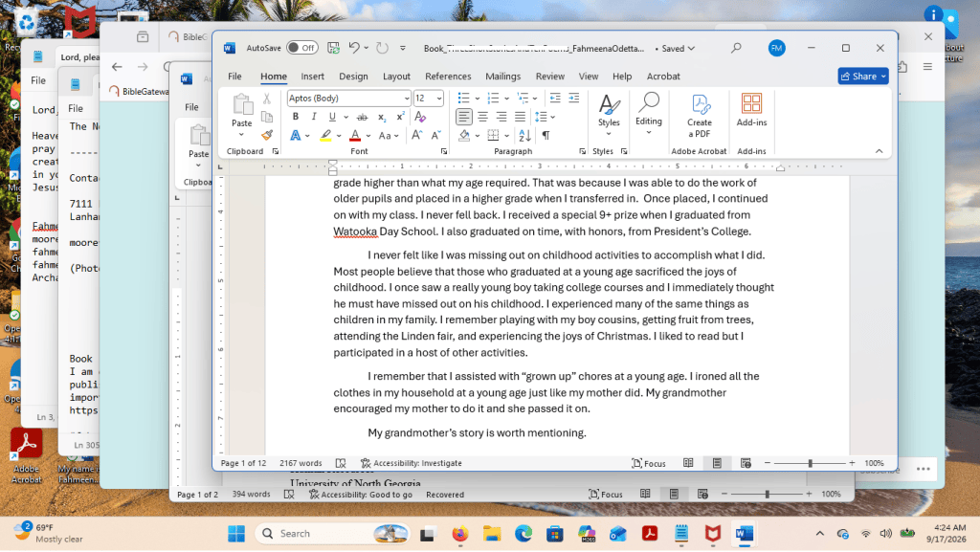
Task: Toggle paragraph marks display
Action: (x=546, y=135)
